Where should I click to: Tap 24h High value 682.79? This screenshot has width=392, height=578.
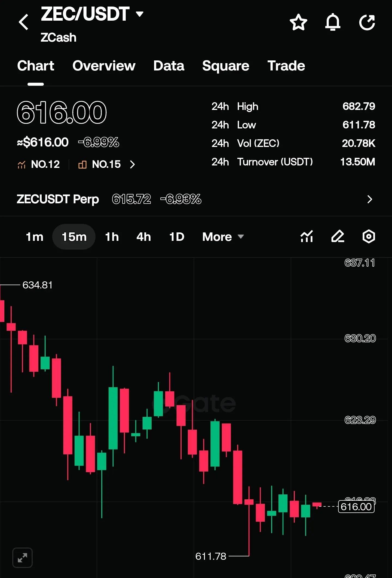359,106
